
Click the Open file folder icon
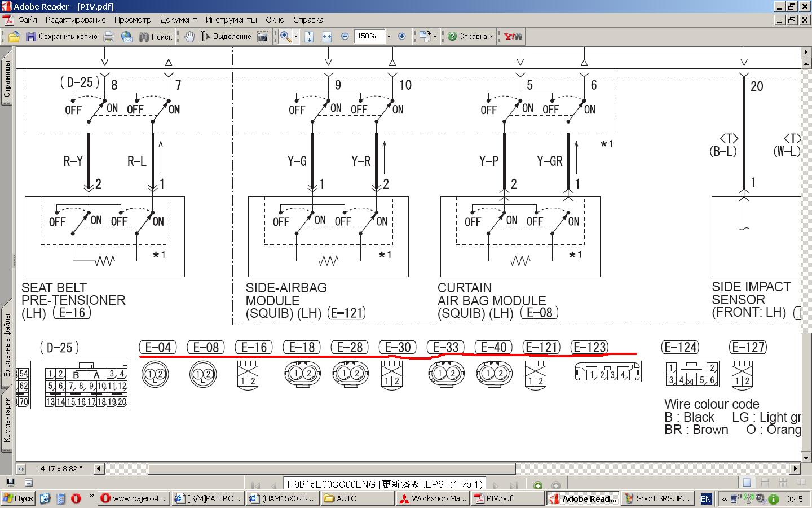click(14, 37)
